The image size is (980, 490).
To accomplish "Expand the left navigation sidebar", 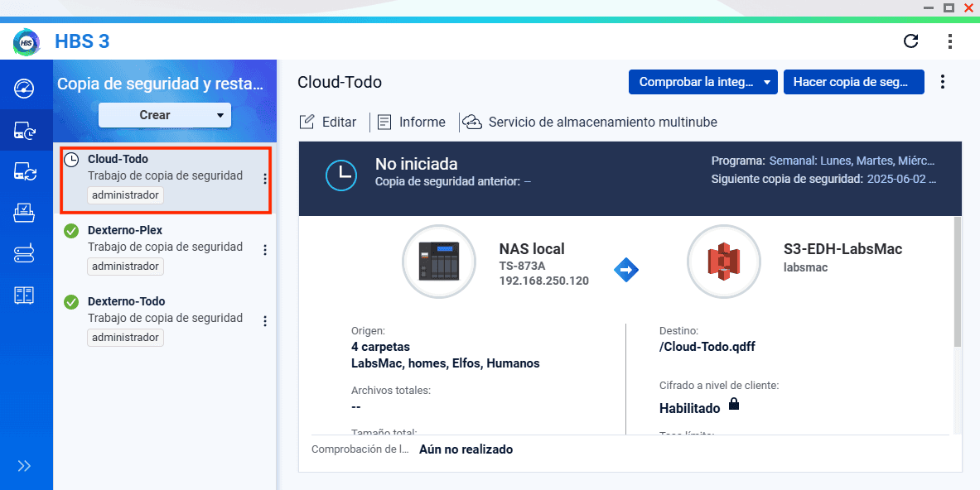I will (25, 466).
